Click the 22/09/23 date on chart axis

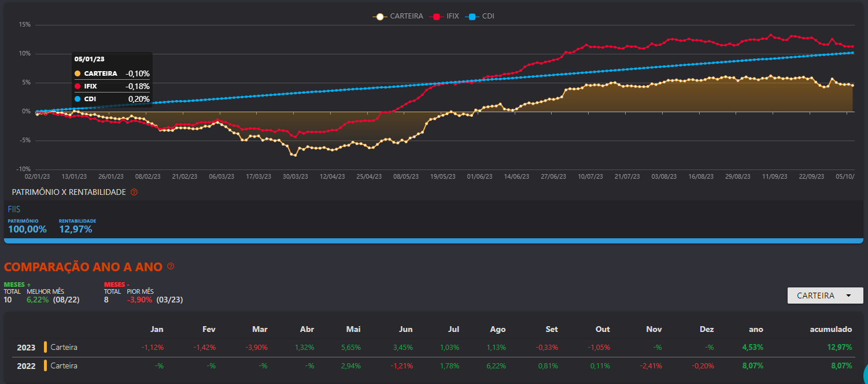pyautogui.click(x=811, y=176)
